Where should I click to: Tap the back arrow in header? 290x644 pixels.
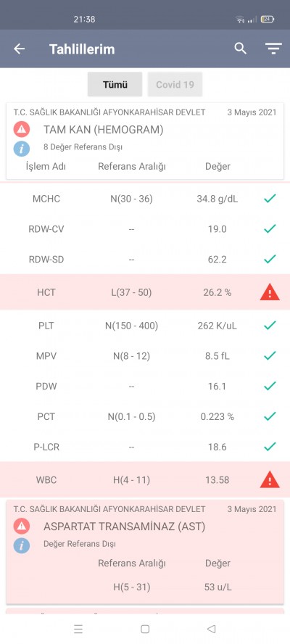coord(20,49)
